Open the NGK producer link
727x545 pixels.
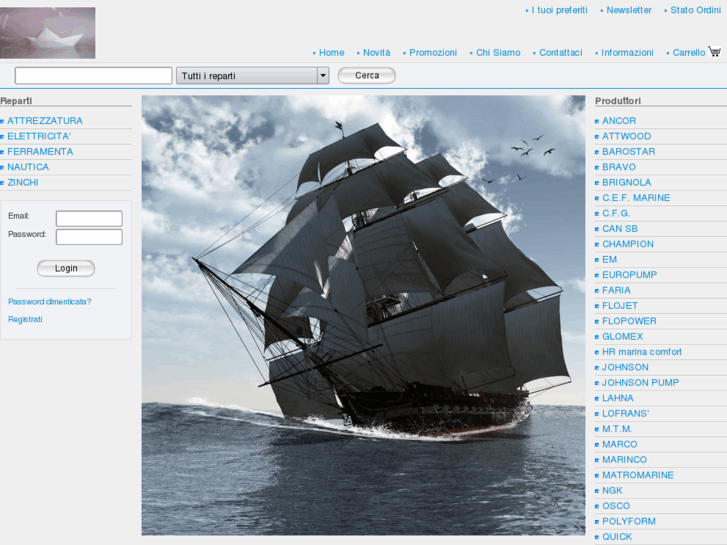click(612, 490)
